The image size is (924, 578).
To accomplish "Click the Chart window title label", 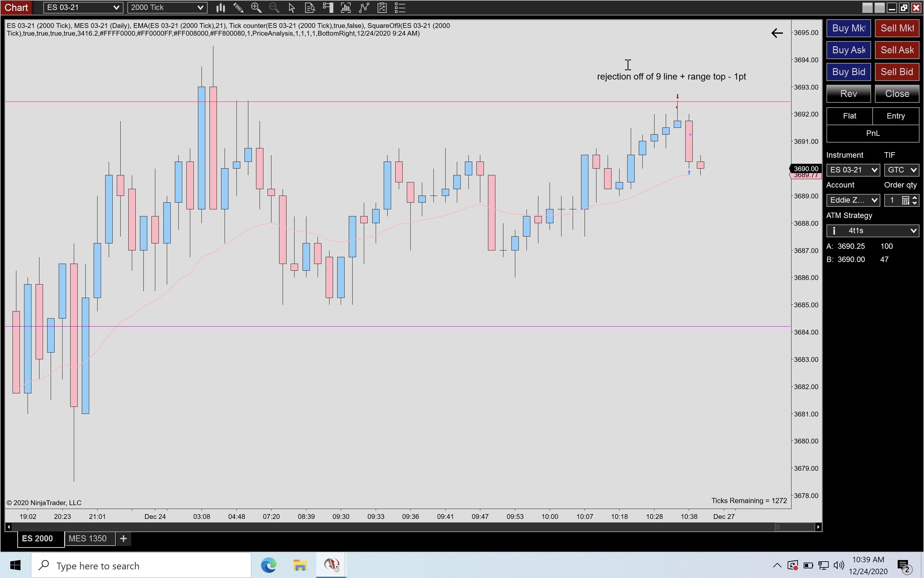I will (16, 8).
